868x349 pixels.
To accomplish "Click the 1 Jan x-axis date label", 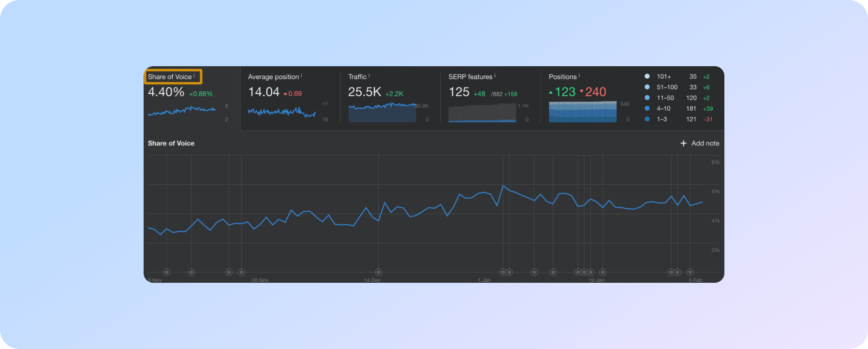I will point(484,280).
